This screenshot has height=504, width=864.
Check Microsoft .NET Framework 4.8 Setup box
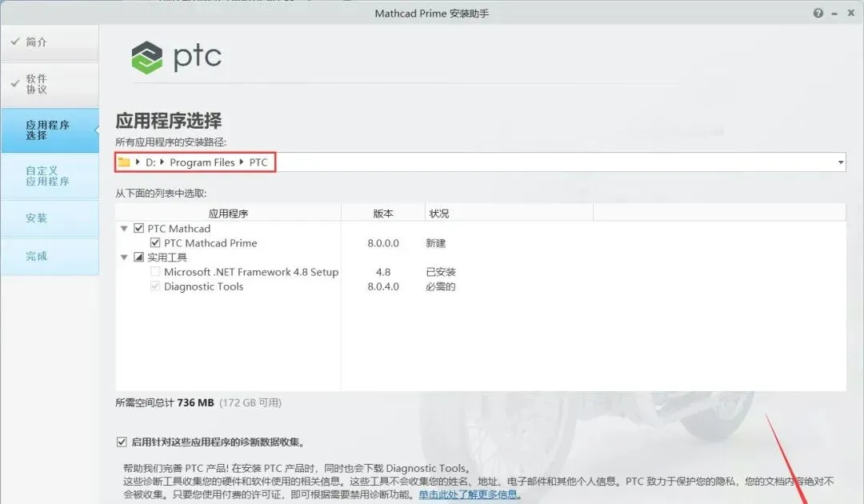point(155,271)
